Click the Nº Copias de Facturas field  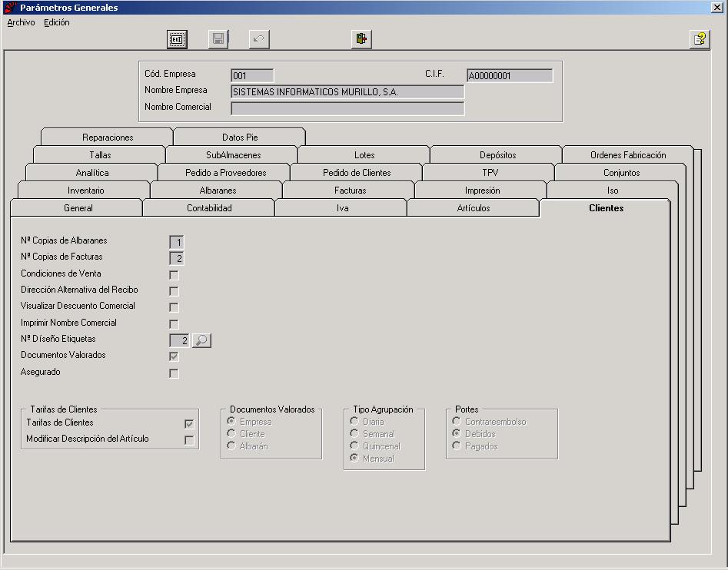tap(177, 258)
